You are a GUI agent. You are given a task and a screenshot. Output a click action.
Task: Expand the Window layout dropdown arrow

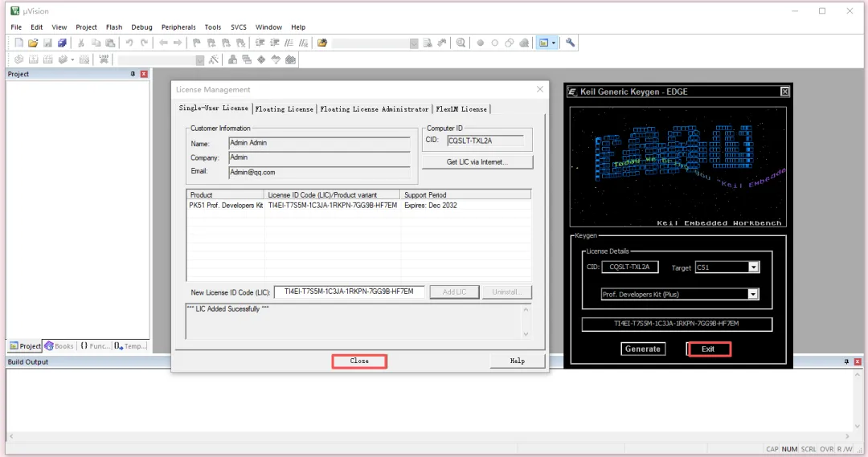(x=554, y=43)
